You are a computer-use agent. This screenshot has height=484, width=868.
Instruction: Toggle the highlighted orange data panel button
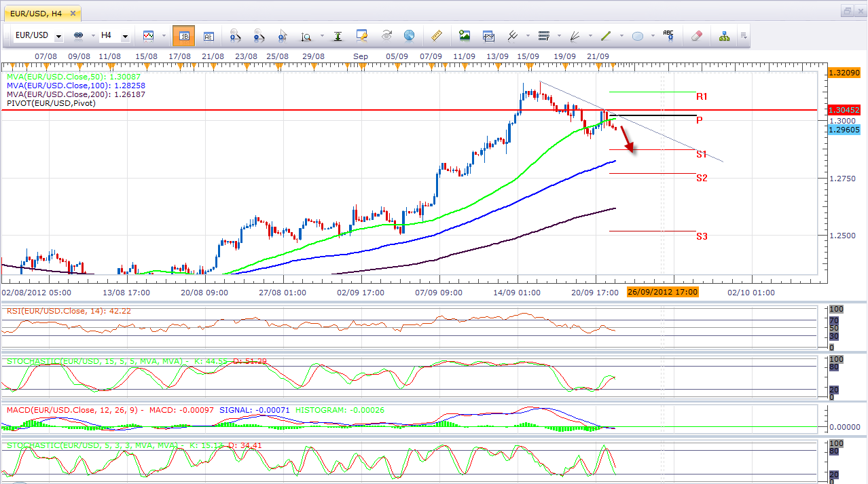click(x=183, y=35)
